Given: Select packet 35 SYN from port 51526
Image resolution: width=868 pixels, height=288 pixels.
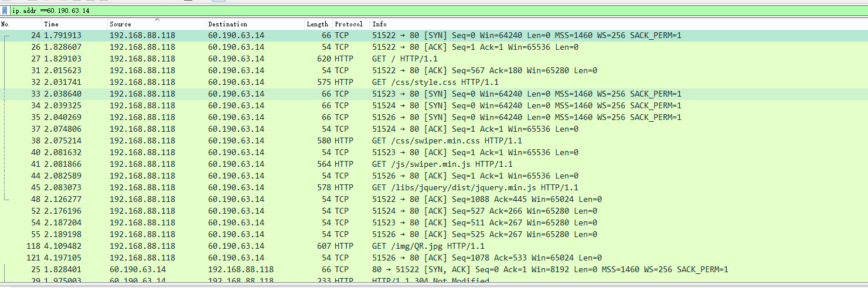Looking at the screenshot, I should pos(434,117).
